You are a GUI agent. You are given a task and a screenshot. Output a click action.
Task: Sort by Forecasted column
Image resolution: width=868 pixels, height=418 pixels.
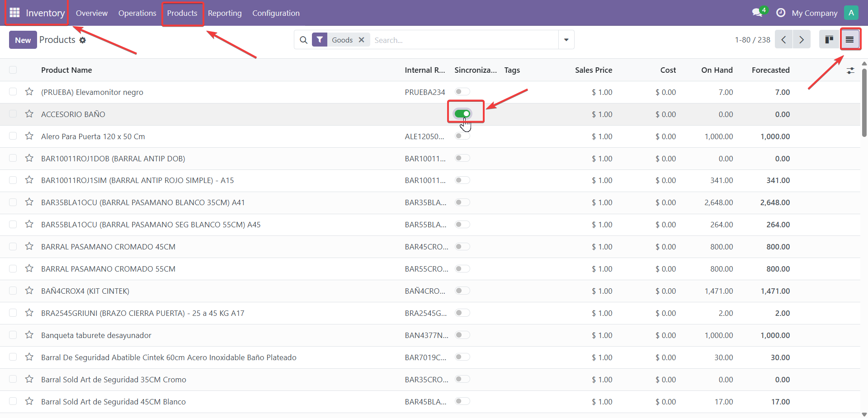point(770,70)
